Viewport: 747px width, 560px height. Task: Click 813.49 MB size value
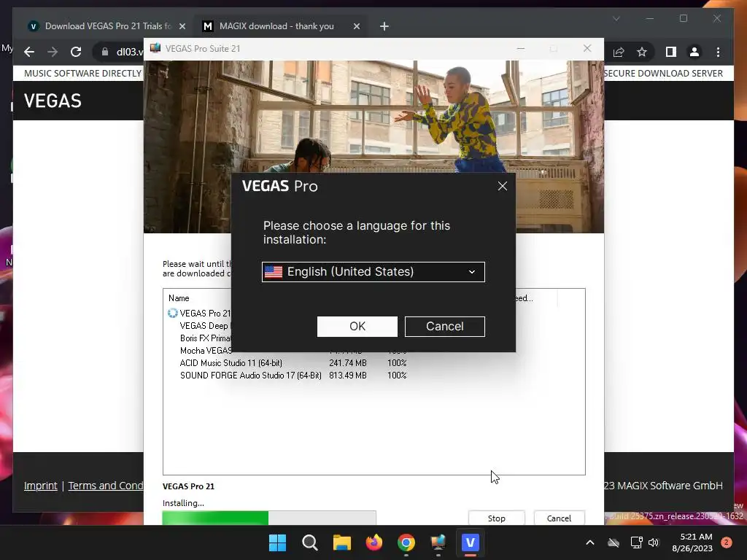click(x=348, y=376)
